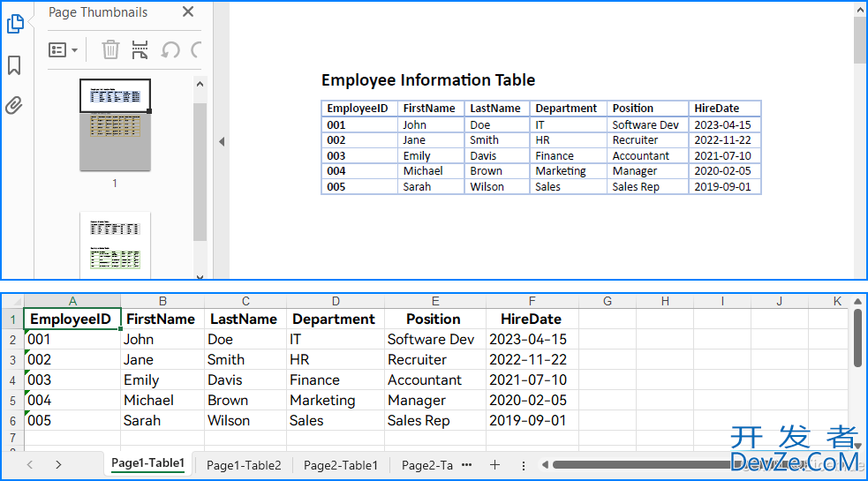Image resolution: width=868 pixels, height=481 pixels.
Task: Rotate page counterclockwise icon
Action: pos(170,50)
